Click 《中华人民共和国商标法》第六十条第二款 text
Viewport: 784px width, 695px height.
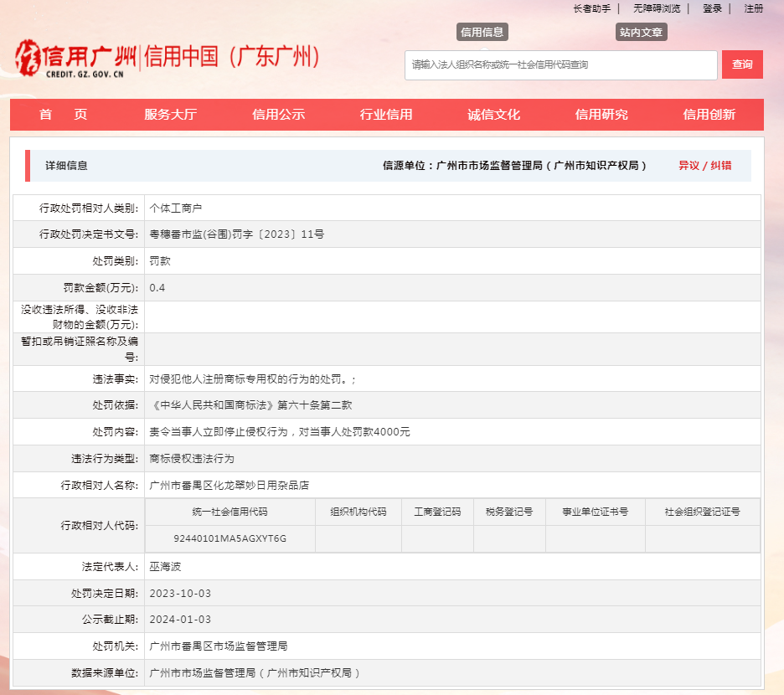(x=250, y=405)
